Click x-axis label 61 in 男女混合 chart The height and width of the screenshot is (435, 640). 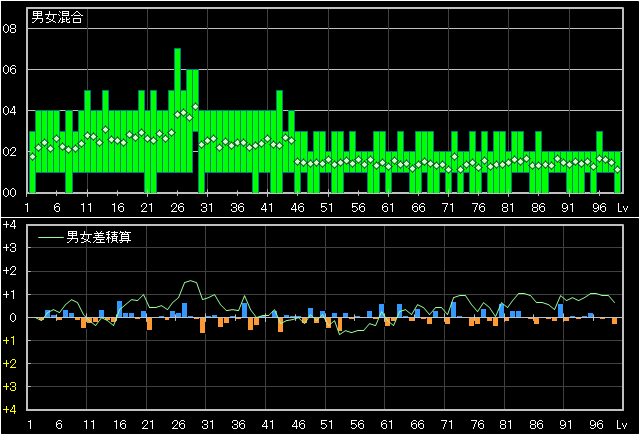click(x=388, y=208)
